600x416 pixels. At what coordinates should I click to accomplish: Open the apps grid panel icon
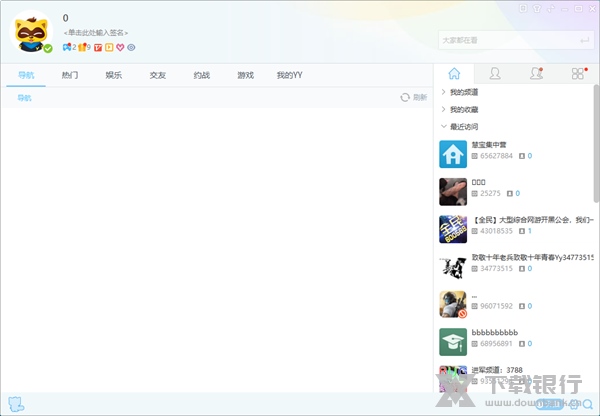[577, 74]
